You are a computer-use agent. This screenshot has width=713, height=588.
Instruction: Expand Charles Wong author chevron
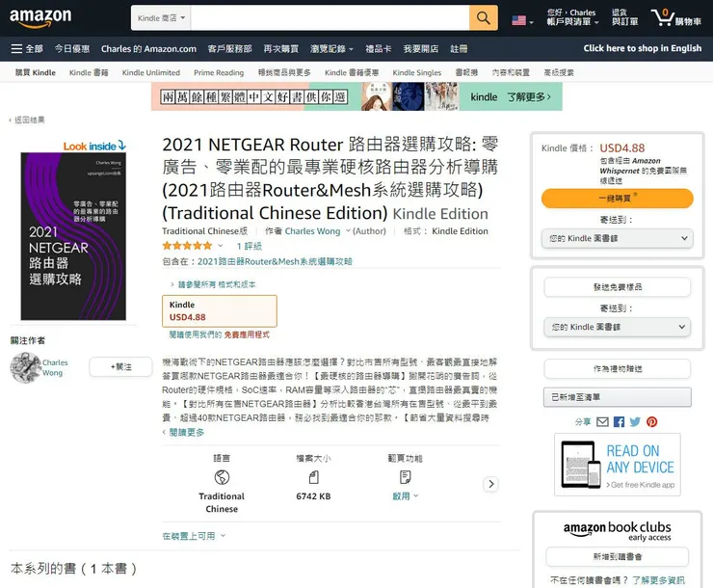coord(348,230)
